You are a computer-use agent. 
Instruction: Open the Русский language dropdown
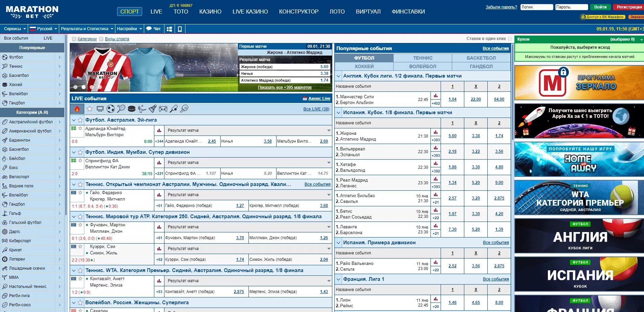pyautogui.click(x=43, y=29)
